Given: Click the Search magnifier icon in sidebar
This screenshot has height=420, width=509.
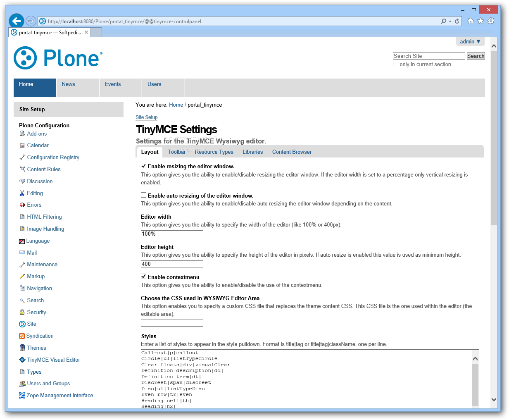Looking at the screenshot, I should click(x=22, y=301).
